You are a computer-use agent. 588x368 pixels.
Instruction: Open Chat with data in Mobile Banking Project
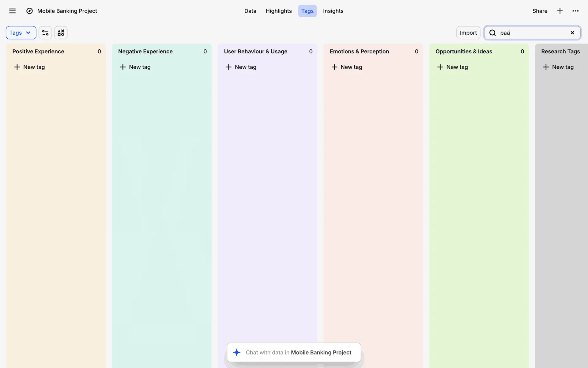tap(298, 352)
